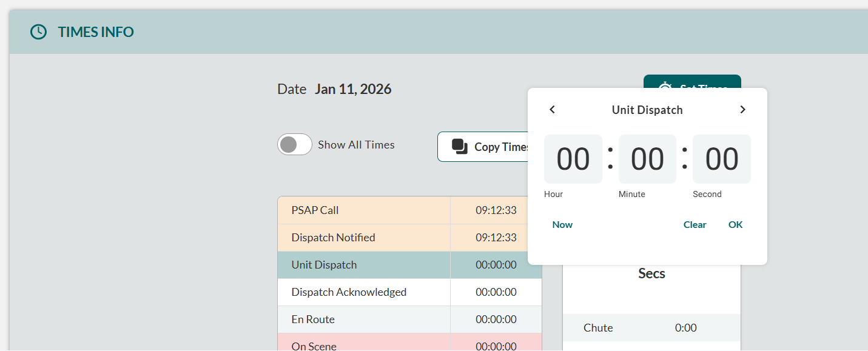Confirm the time with OK
The width and height of the screenshot is (868, 351).
tap(735, 225)
